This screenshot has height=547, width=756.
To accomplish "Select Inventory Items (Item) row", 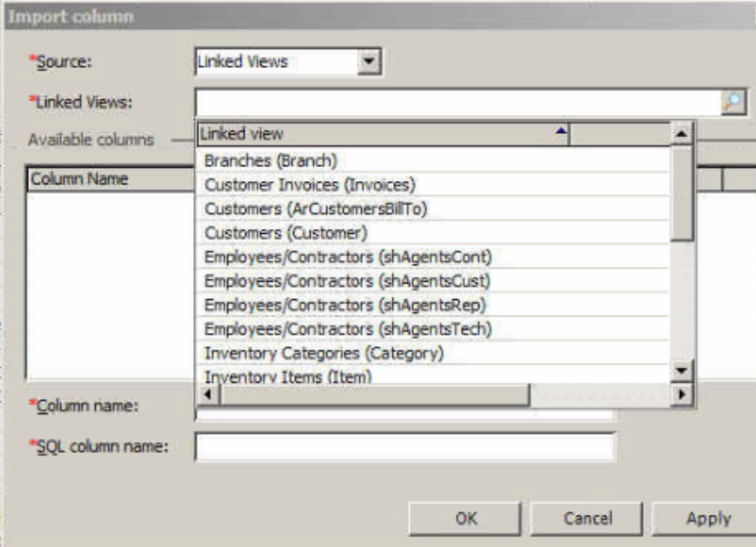I will click(x=433, y=375).
